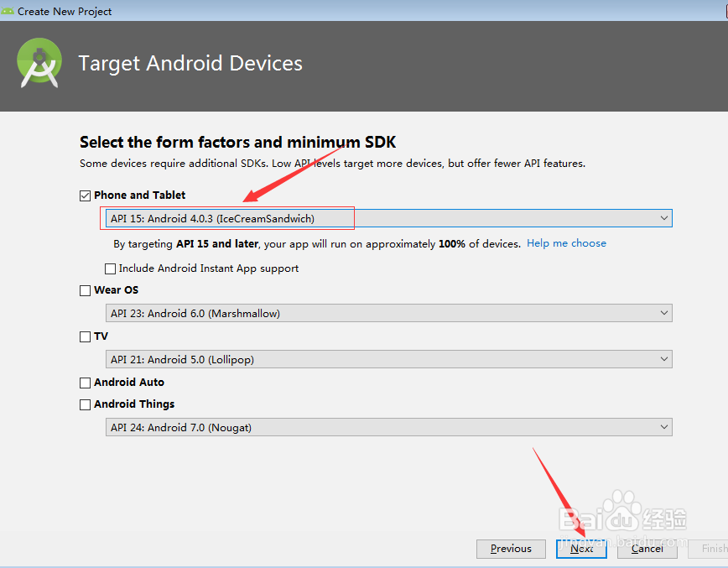The height and width of the screenshot is (568, 728).
Task: Check the Android Auto option
Action: pos(85,382)
